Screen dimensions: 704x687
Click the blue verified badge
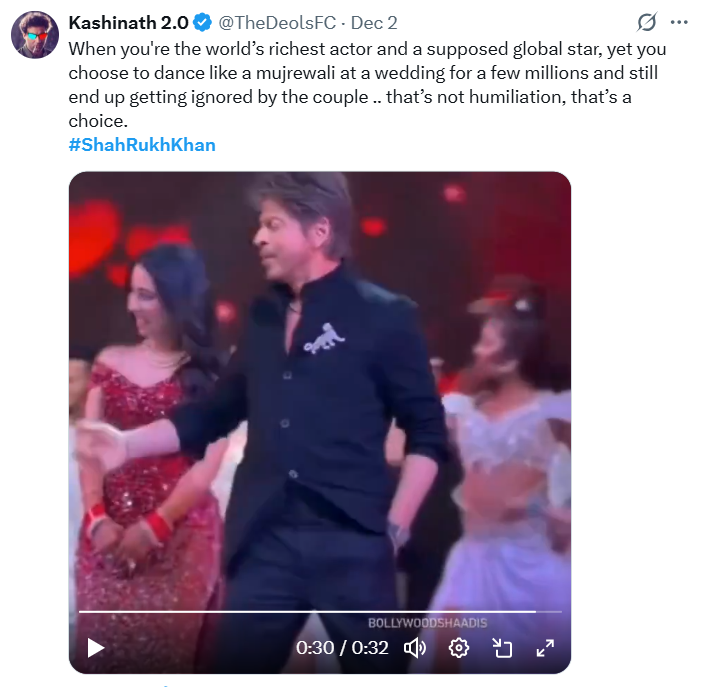(x=202, y=23)
